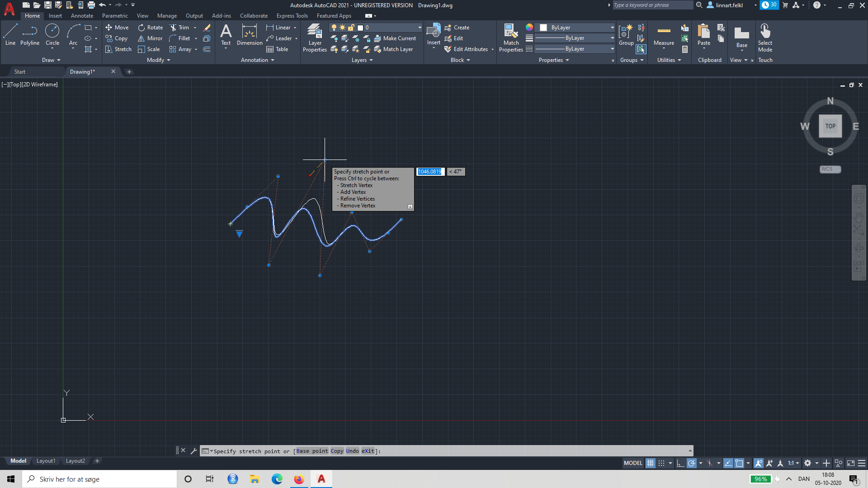Select the Line draw tool
The height and width of the screenshot is (488, 868).
pyautogui.click(x=10, y=35)
